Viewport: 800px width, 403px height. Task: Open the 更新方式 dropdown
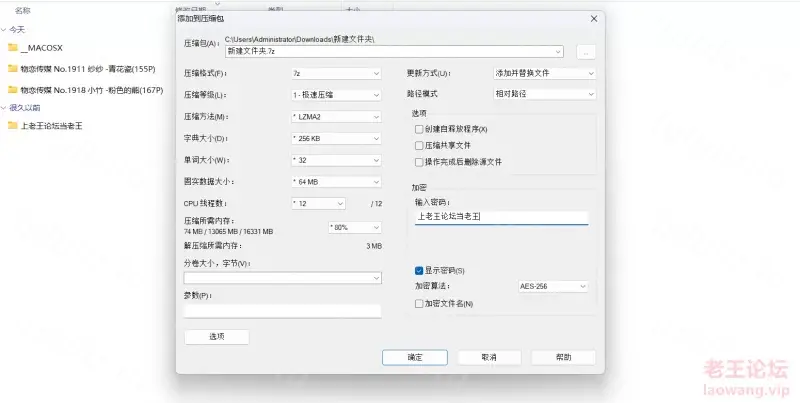click(544, 73)
